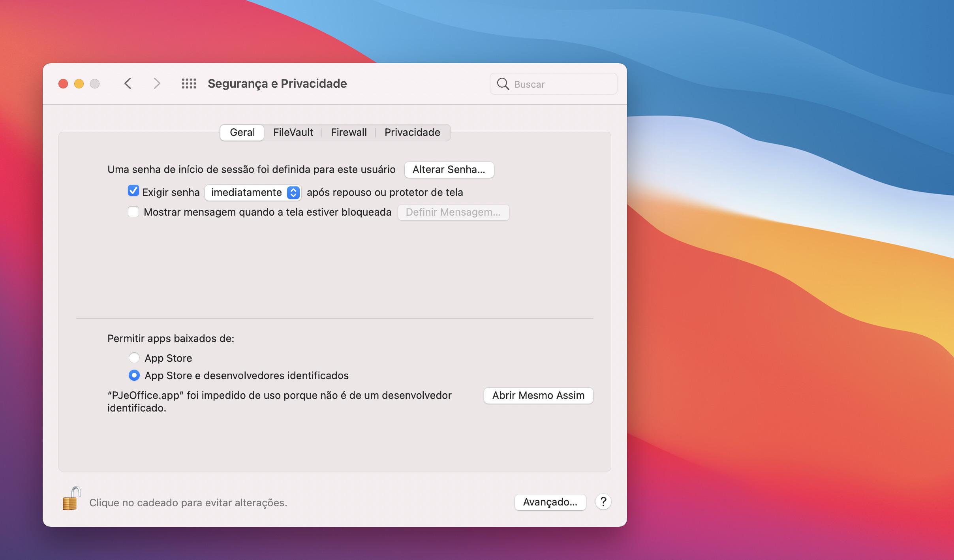
Task: Switch to the Firewall tab
Action: tap(348, 132)
